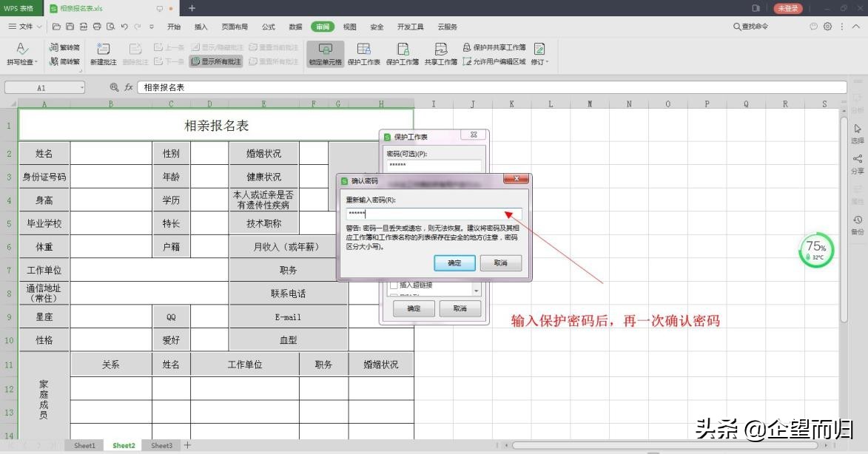Click the open folder icon in quick toolbar
This screenshot has height=454, width=868.
[x=56, y=27]
